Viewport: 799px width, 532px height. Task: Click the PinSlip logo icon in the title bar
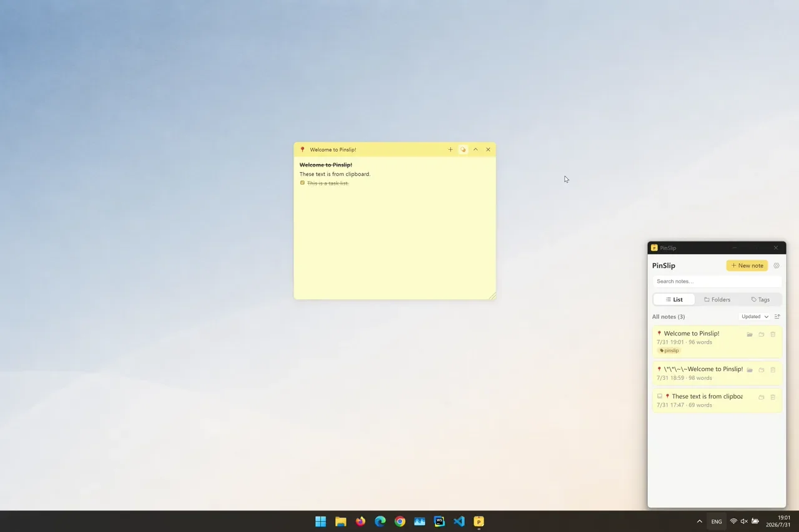(x=654, y=248)
